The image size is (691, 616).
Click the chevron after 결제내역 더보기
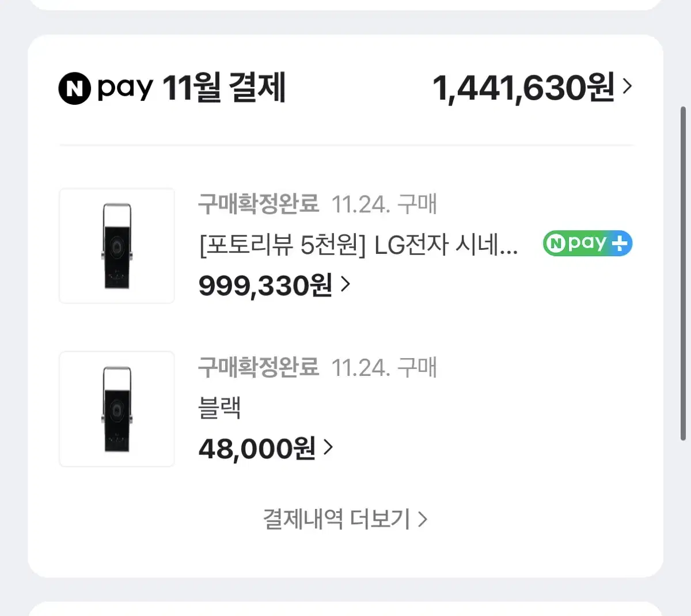[x=423, y=519]
